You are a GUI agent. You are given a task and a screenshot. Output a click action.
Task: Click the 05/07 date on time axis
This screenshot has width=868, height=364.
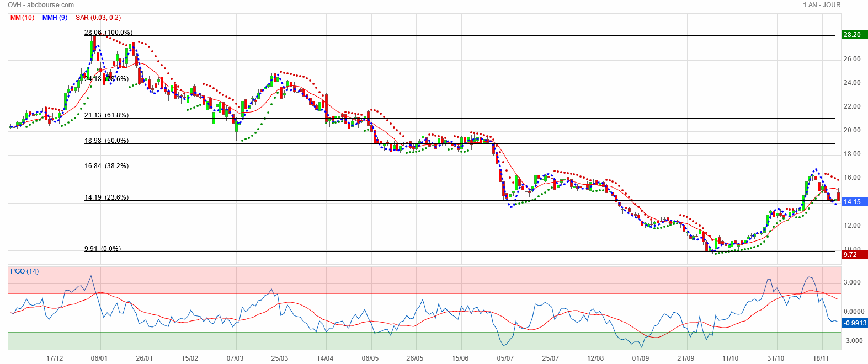point(505,358)
